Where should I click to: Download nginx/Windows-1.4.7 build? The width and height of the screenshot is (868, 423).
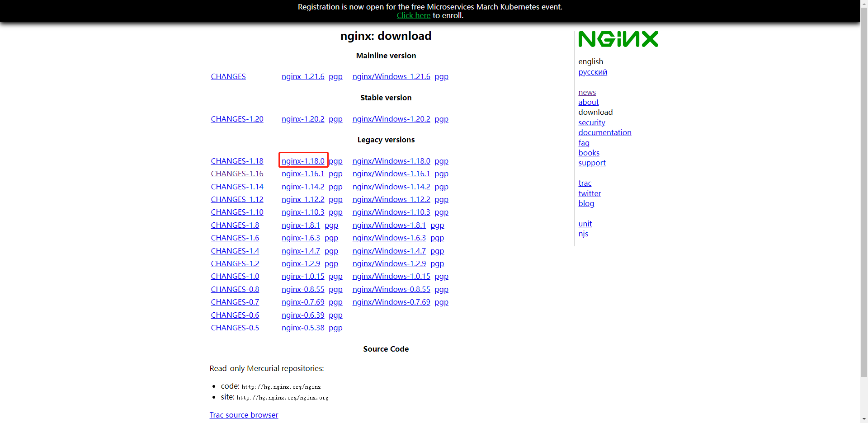[x=389, y=251]
